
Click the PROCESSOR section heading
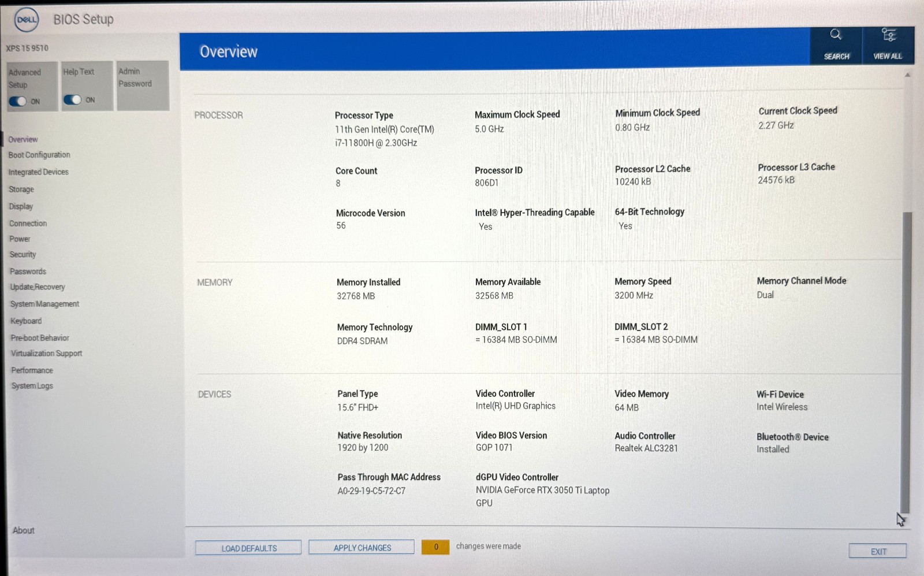(x=218, y=115)
